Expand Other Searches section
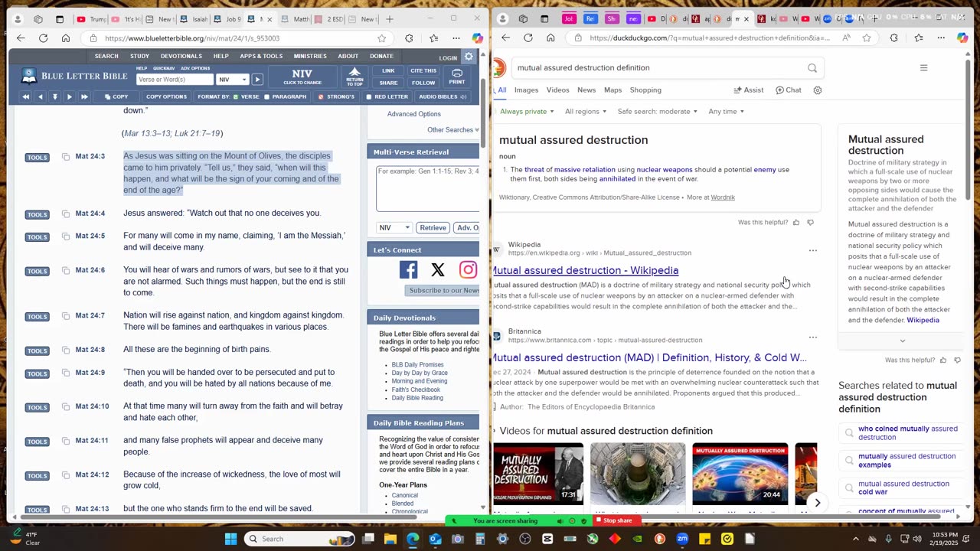 [453, 130]
